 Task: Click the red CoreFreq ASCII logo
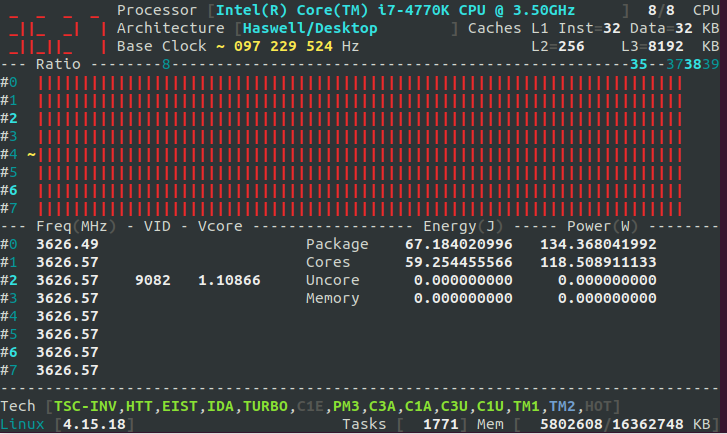(x=57, y=32)
